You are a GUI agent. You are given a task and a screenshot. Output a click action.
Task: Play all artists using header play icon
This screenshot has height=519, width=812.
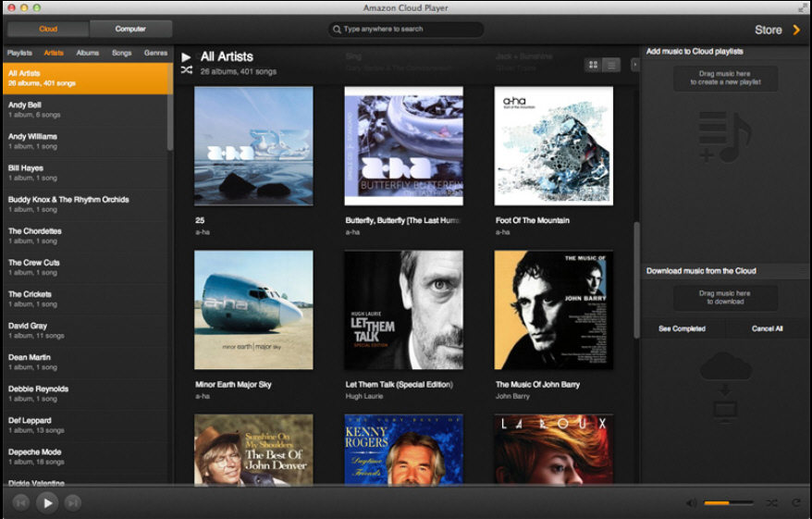click(187, 57)
